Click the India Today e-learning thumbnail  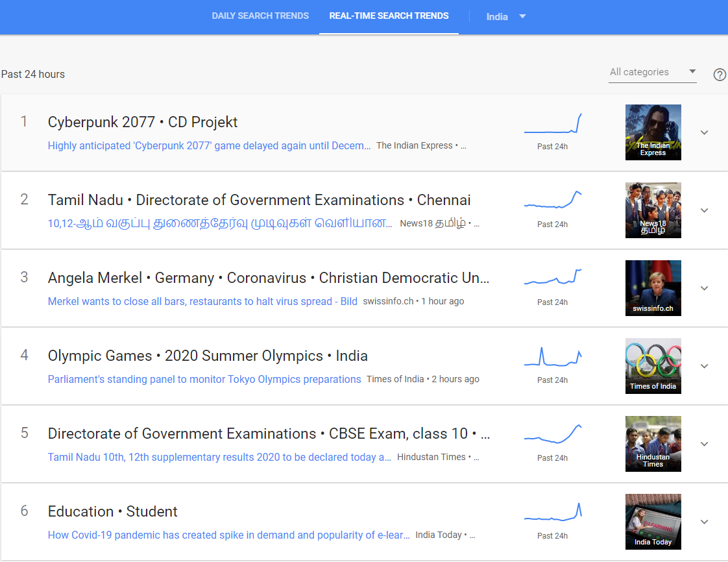tap(653, 522)
